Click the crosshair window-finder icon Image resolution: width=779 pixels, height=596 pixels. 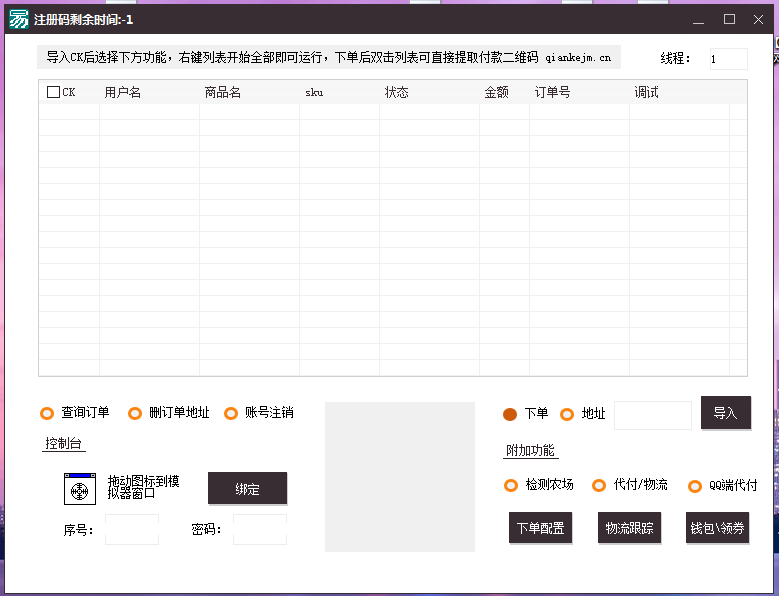(80, 489)
